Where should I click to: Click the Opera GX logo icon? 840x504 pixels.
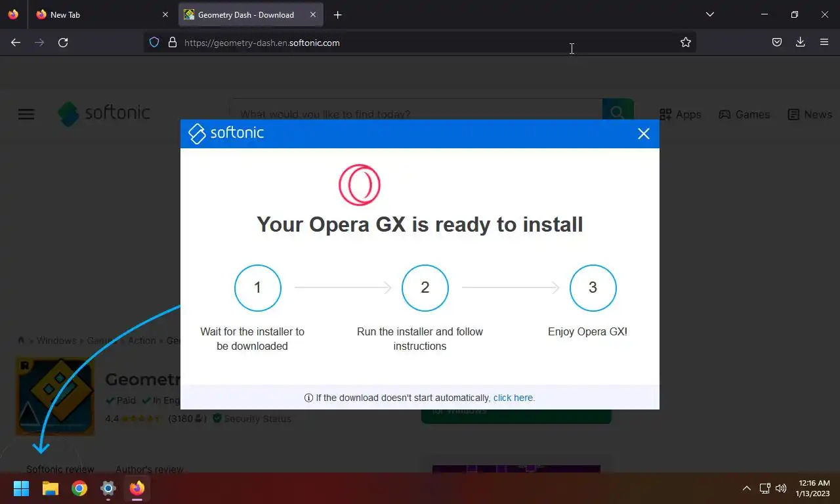point(360,185)
